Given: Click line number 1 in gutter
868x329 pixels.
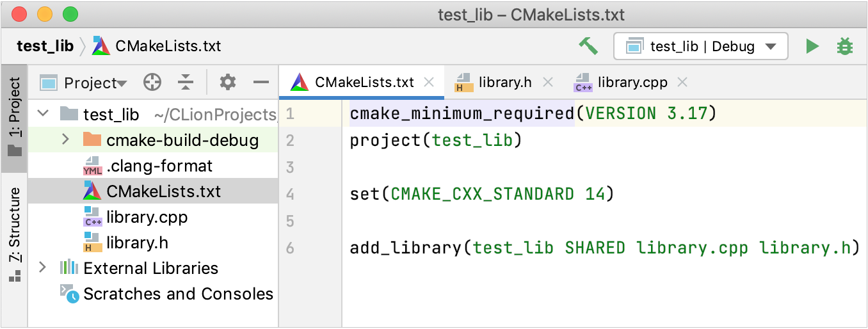Looking at the screenshot, I should (290, 114).
